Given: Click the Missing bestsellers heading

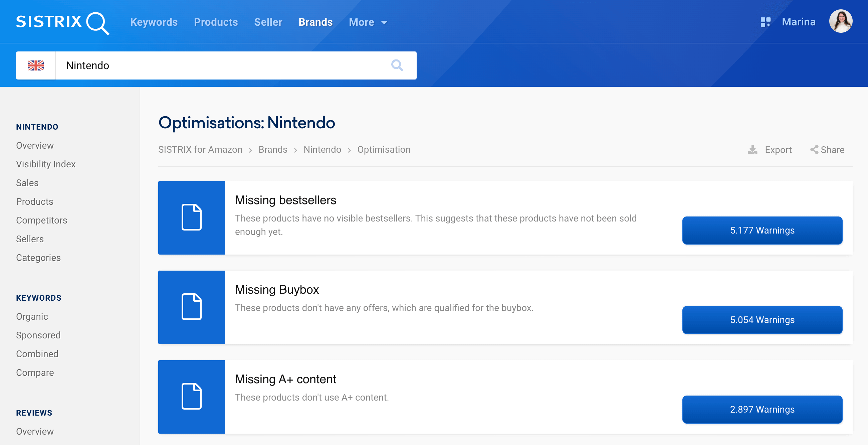Looking at the screenshot, I should tap(285, 200).
